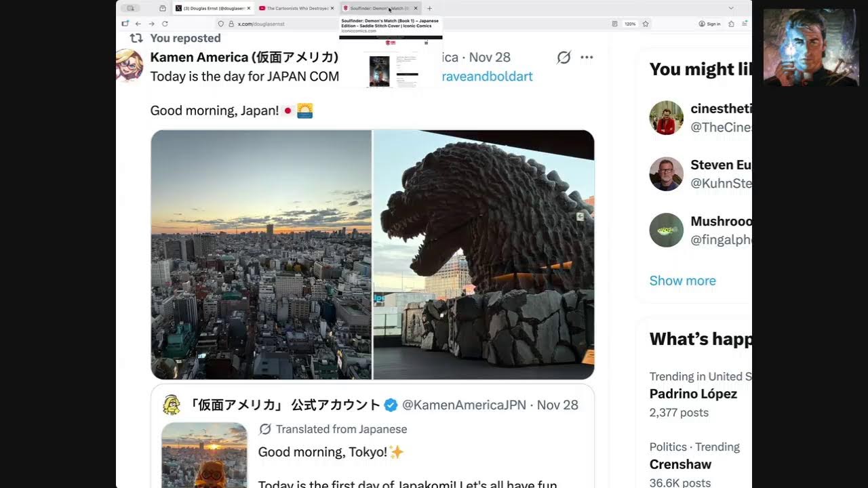Reload the current page

pyautogui.click(x=165, y=24)
